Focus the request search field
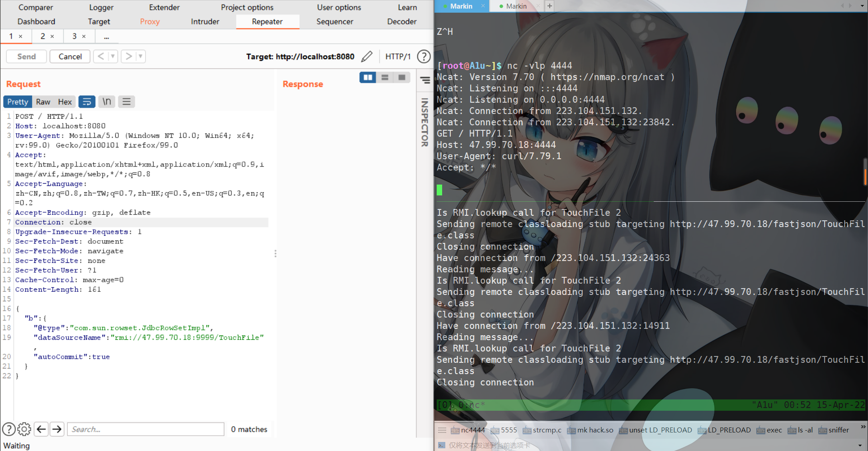This screenshot has height=451, width=868. (x=146, y=429)
